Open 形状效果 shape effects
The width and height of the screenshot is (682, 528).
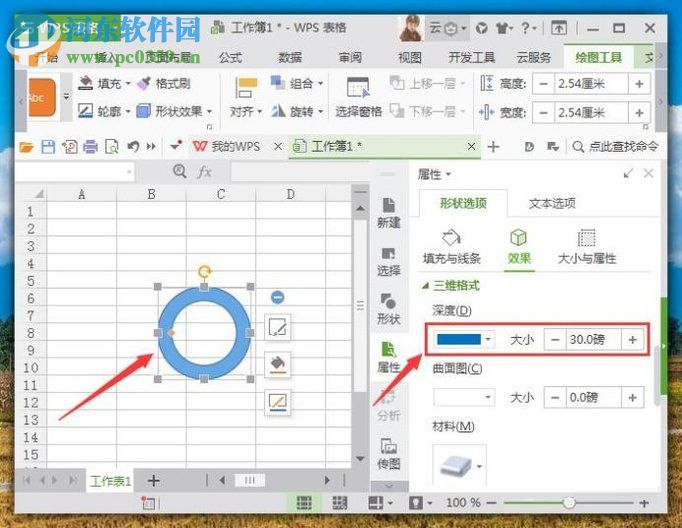coord(174,111)
